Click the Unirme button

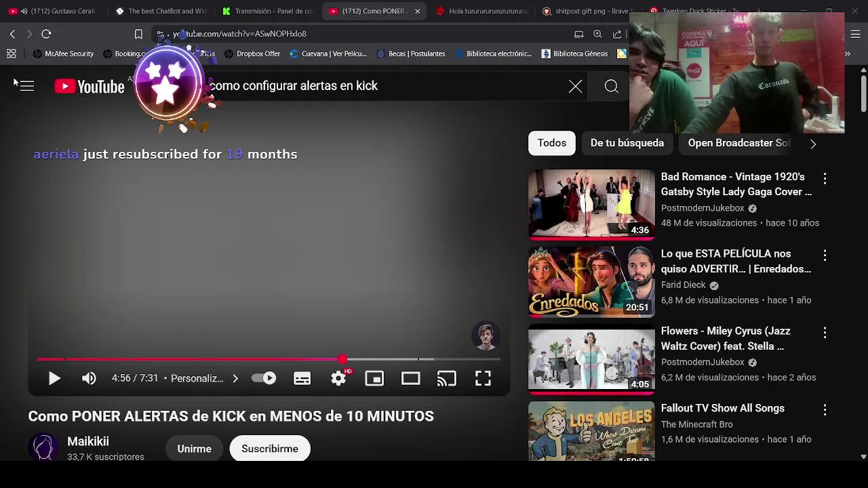pyautogui.click(x=195, y=449)
